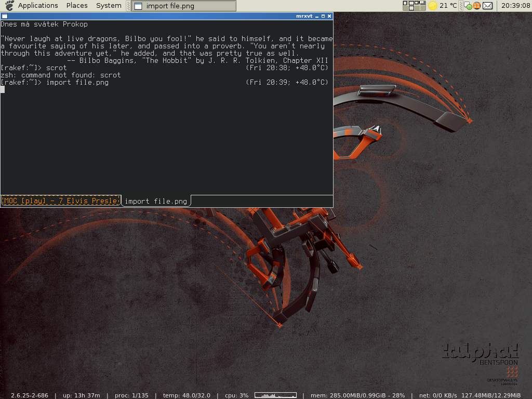Open the Places menu
Viewport: 532px width, 399px height.
(77, 5)
